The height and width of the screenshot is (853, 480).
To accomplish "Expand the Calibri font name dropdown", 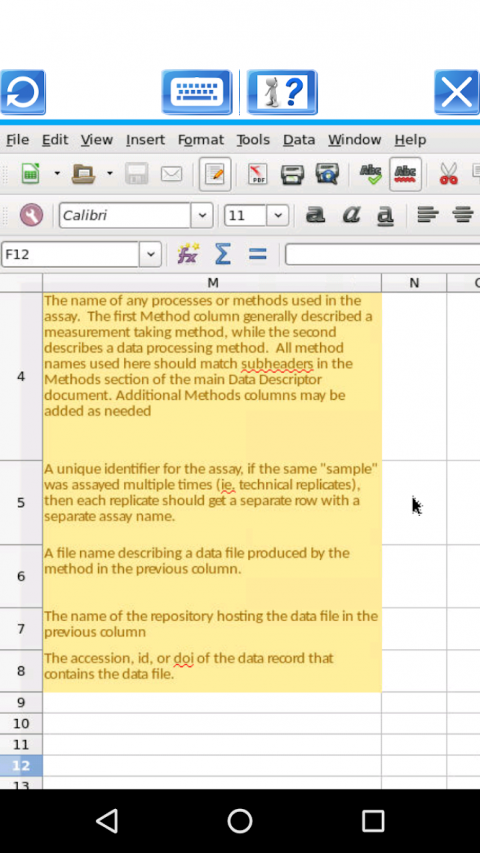I will pyautogui.click(x=202, y=215).
